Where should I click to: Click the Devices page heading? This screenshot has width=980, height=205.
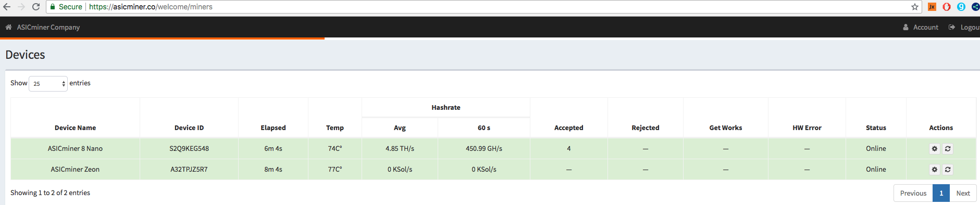point(25,55)
